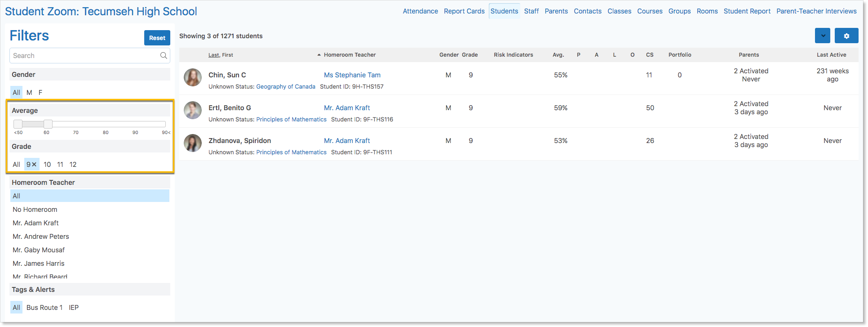Click into the Search filter field

[84, 56]
